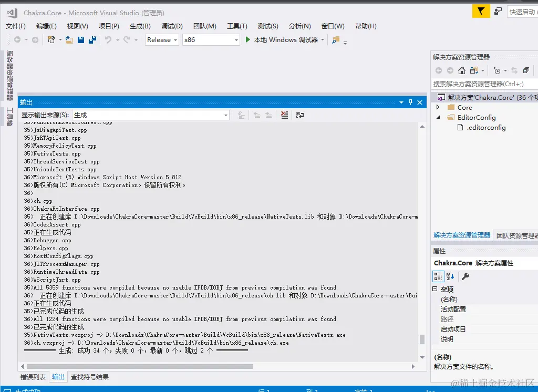Viewport: 538px width, 392px height.
Task: Switch to the 查找符号结果 tab
Action: click(90, 377)
